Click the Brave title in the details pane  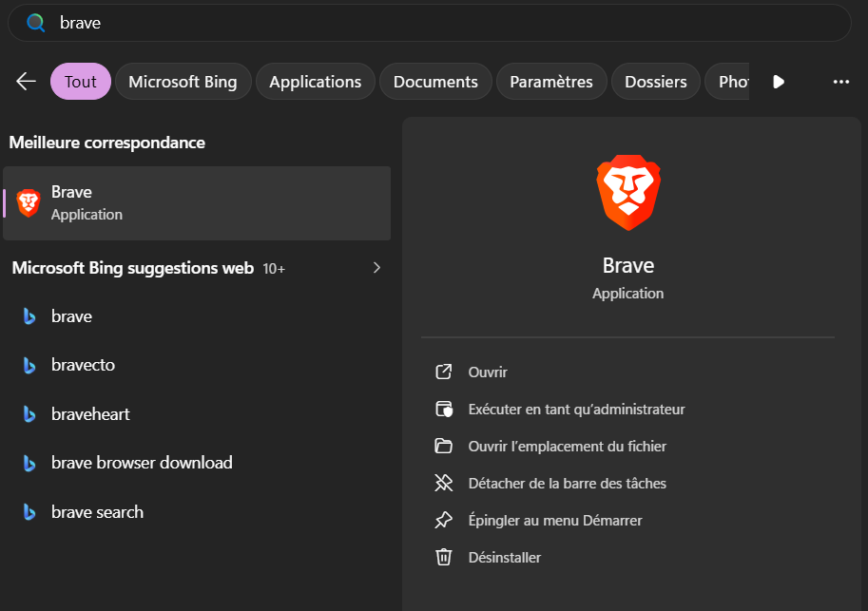pyautogui.click(x=628, y=266)
